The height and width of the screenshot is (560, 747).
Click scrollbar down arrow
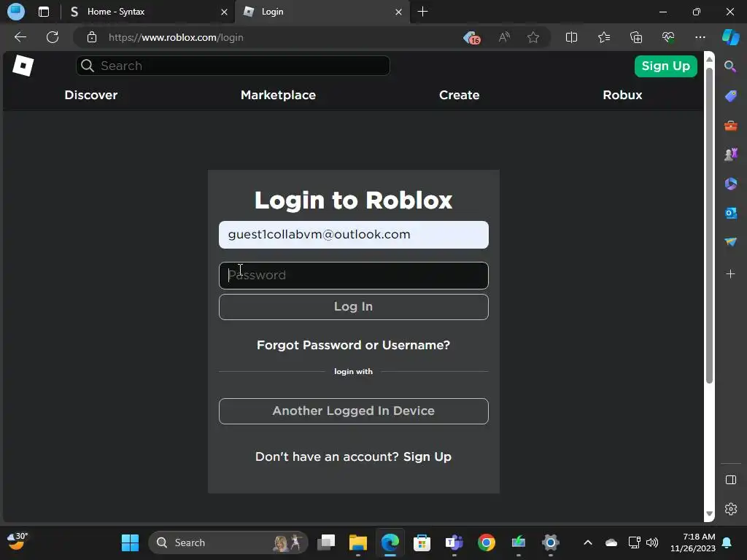[709, 514]
